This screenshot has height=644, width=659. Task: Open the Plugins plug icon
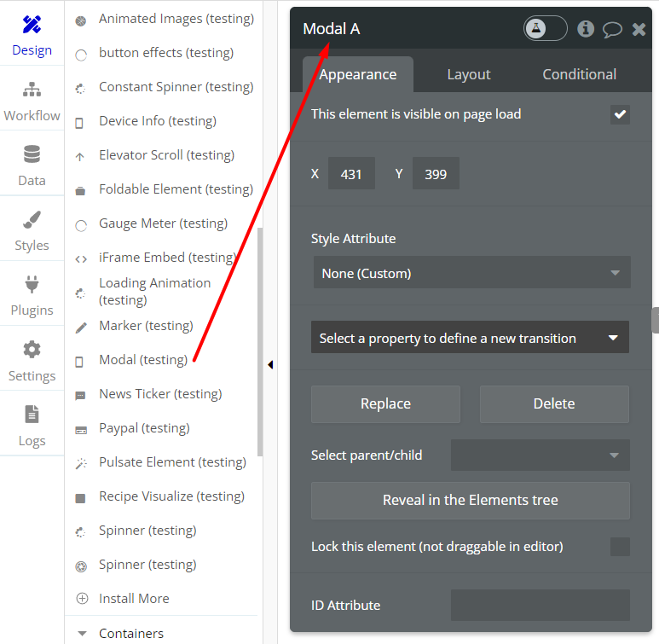tap(32, 284)
